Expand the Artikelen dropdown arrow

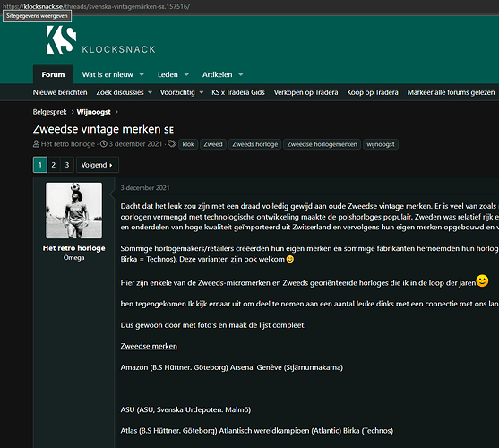click(241, 74)
